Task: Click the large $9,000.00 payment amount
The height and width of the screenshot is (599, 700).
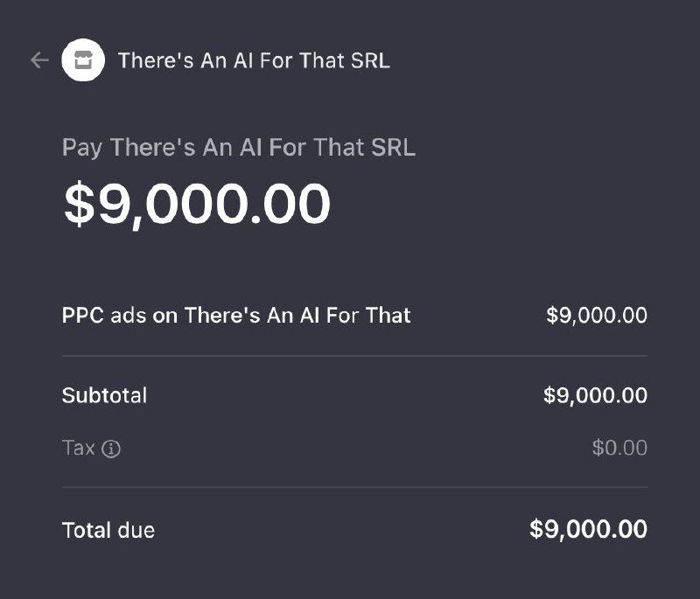Action: point(197,204)
